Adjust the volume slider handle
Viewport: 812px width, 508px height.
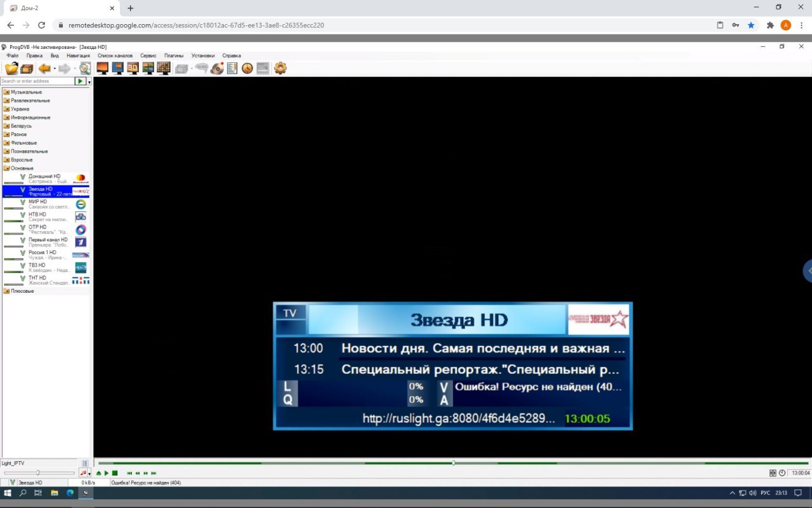pos(38,473)
